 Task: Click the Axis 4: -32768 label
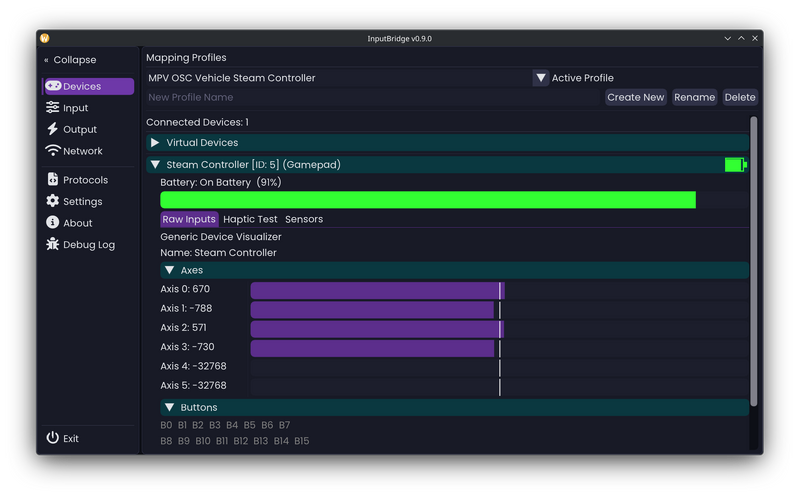193,366
